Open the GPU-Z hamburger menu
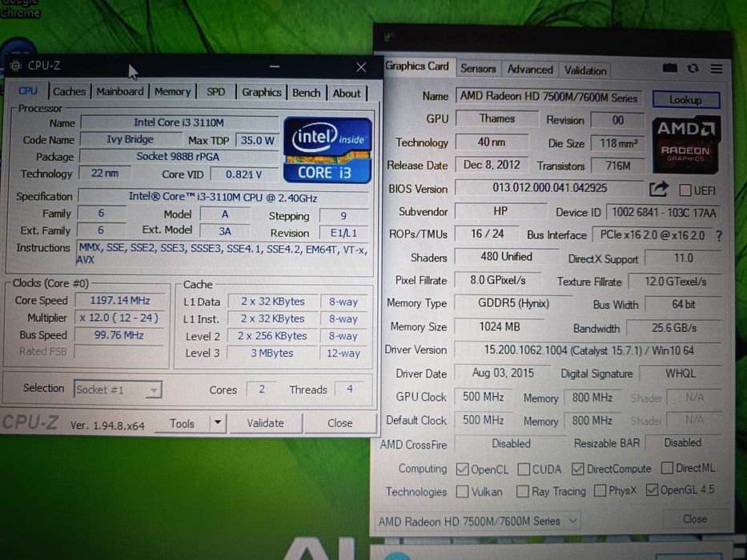 [716, 69]
